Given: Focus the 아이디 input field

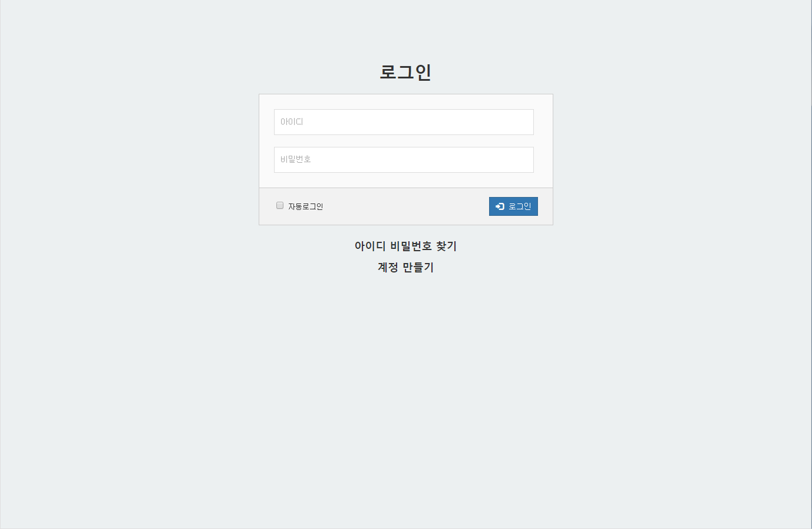Looking at the screenshot, I should (x=404, y=122).
